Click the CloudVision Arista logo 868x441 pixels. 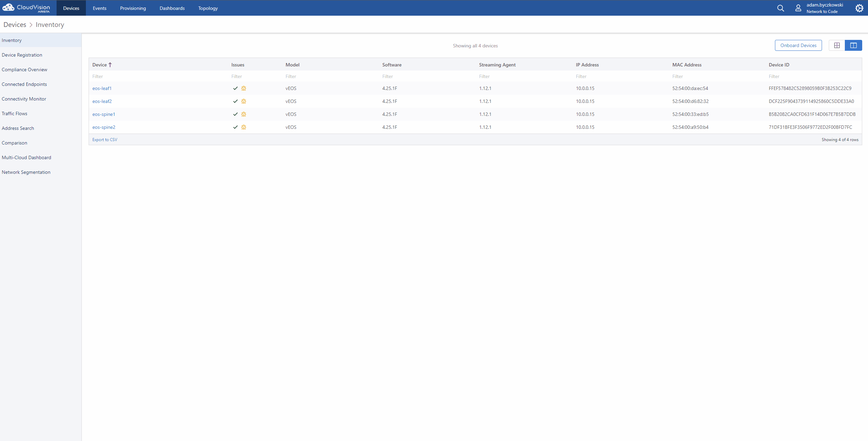(x=27, y=8)
